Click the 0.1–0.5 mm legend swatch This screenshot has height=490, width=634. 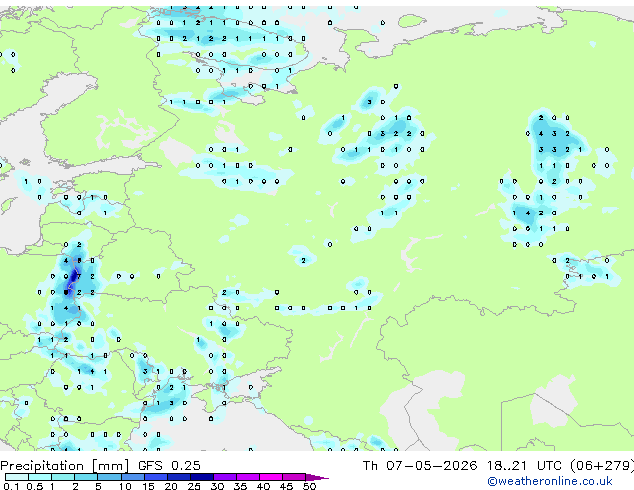[17, 477]
